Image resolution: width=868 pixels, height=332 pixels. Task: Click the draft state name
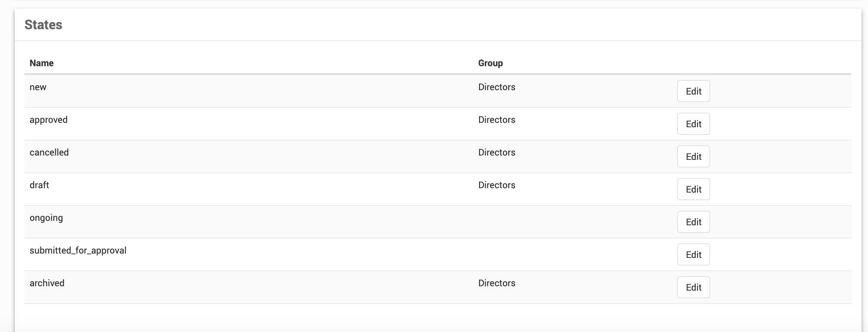(39, 185)
